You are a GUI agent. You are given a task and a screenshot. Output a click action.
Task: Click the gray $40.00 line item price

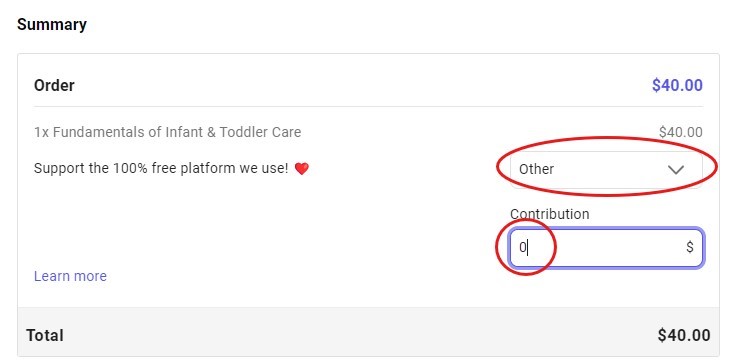(x=681, y=132)
